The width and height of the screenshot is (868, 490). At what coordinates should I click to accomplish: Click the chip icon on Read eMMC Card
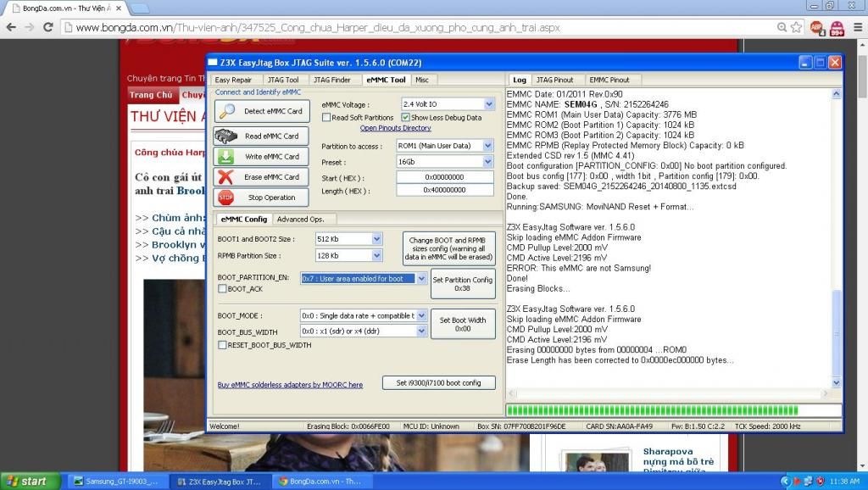coord(225,136)
